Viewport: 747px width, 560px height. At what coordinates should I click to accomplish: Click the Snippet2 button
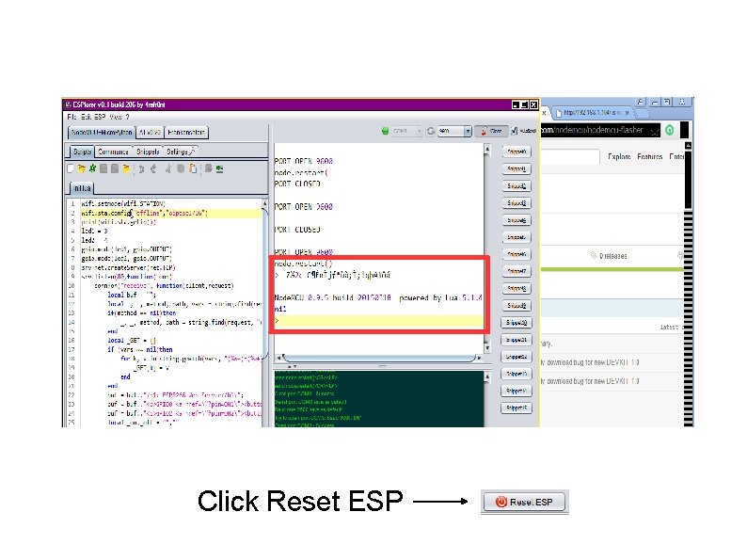click(517, 185)
